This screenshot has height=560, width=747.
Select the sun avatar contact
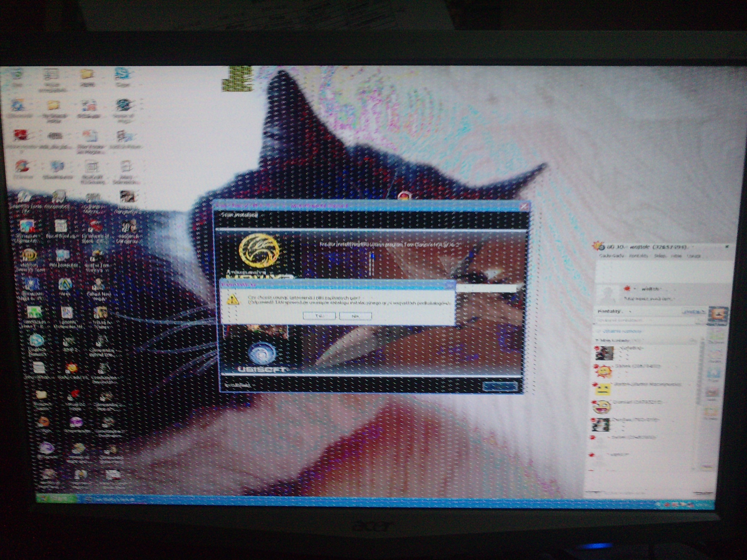point(603,371)
